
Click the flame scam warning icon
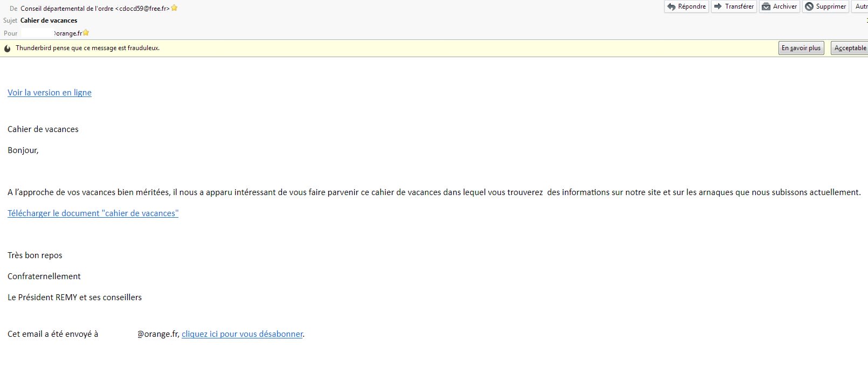pos(7,49)
